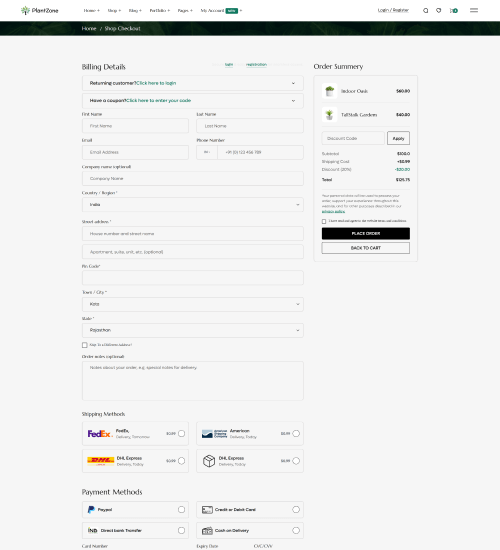Click the package box shipping icon
Image resolution: width=500 pixels, height=550 pixels.
[209, 461]
